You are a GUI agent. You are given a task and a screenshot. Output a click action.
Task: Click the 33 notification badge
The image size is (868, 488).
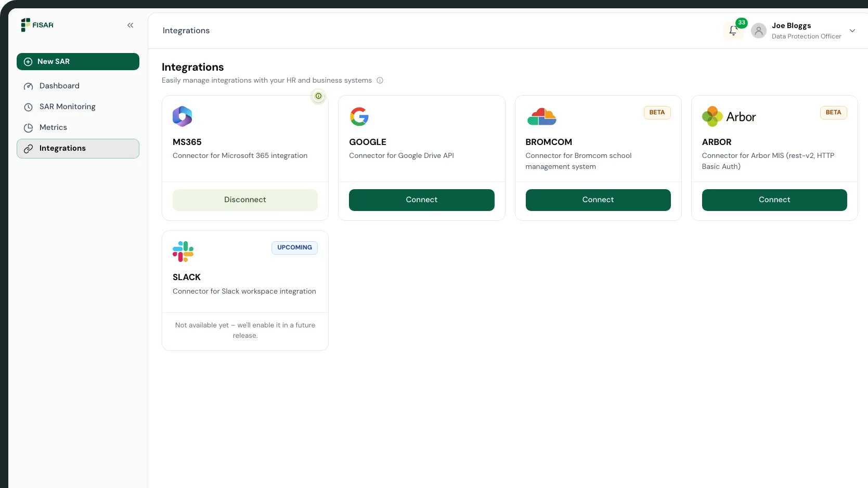click(742, 23)
